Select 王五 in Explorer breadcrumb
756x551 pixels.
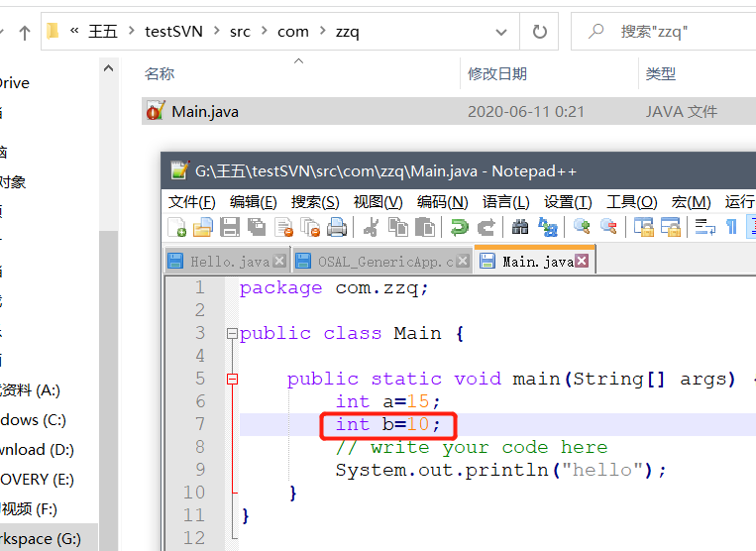point(103,32)
